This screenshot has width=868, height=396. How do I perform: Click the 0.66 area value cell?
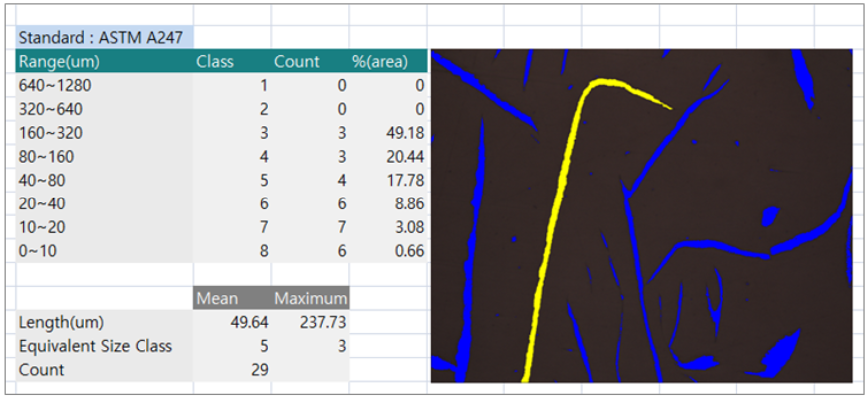point(388,251)
